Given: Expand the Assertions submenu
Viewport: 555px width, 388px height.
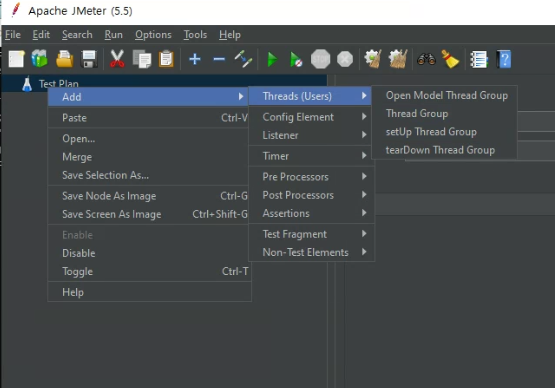Looking at the screenshot, I should [311, 213].
